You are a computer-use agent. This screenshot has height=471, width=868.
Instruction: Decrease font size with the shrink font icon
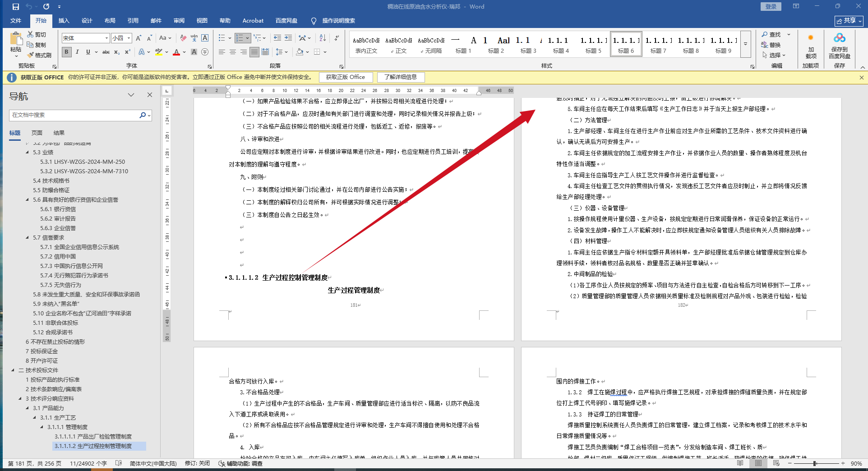149,38
